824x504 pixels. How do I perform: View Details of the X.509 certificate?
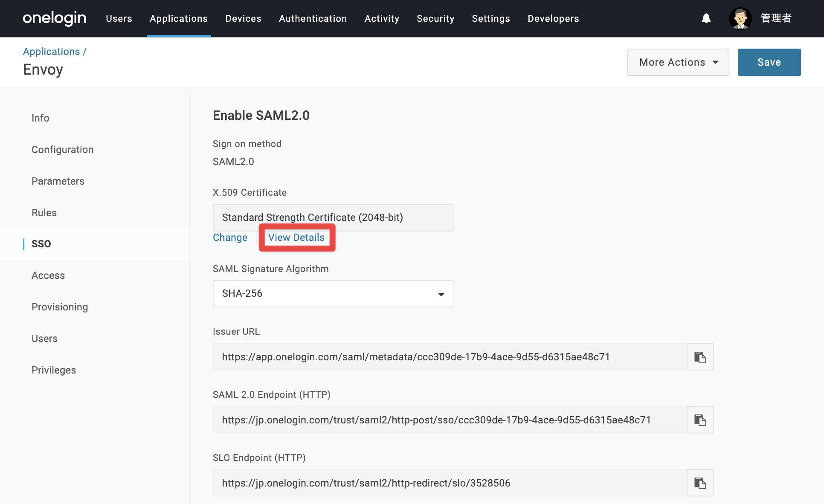[x=296, y=238]
